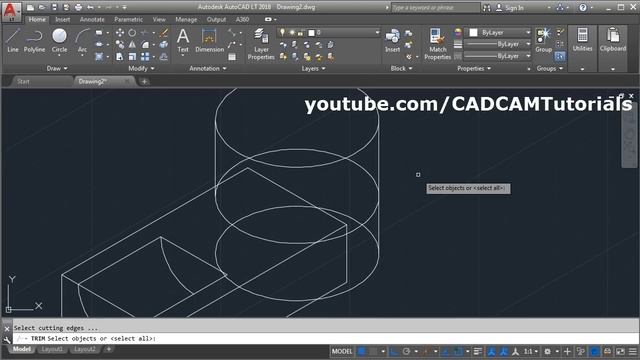Select the Stretch tool icon

(x=120, y=57)
